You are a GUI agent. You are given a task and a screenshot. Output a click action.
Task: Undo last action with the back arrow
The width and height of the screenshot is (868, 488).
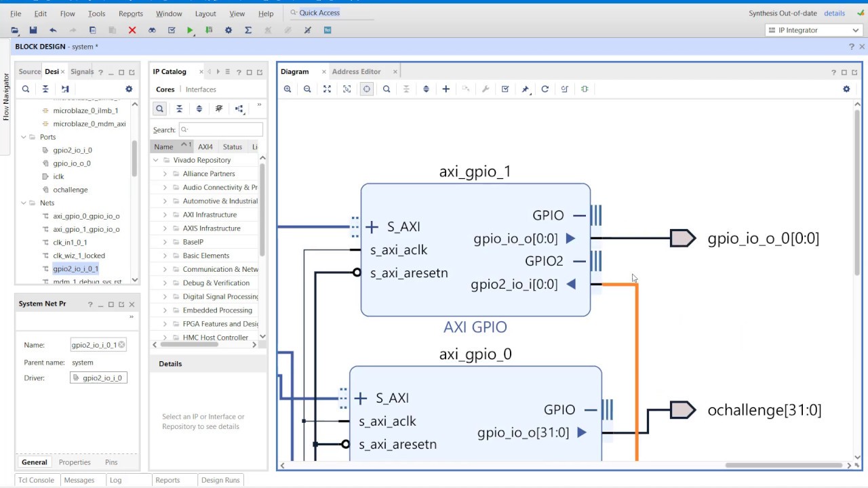coord(53,30)
